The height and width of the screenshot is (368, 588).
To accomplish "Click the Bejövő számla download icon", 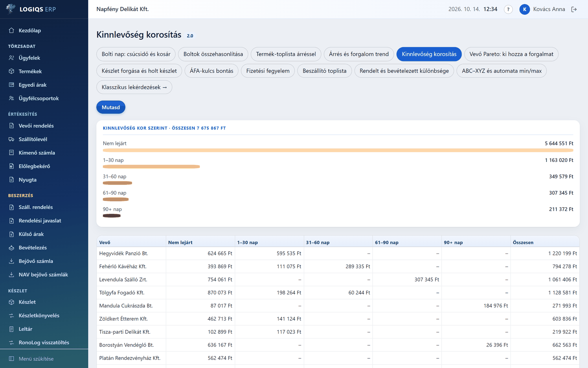I will coord(11,261).
